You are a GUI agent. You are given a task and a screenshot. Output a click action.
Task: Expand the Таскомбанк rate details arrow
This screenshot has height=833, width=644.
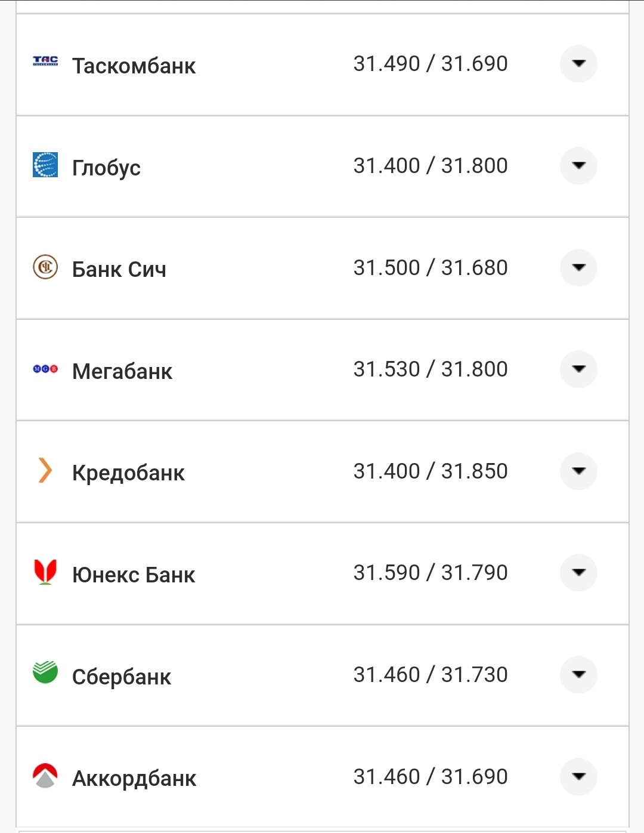pyautogui.click(x=578, y=63)
